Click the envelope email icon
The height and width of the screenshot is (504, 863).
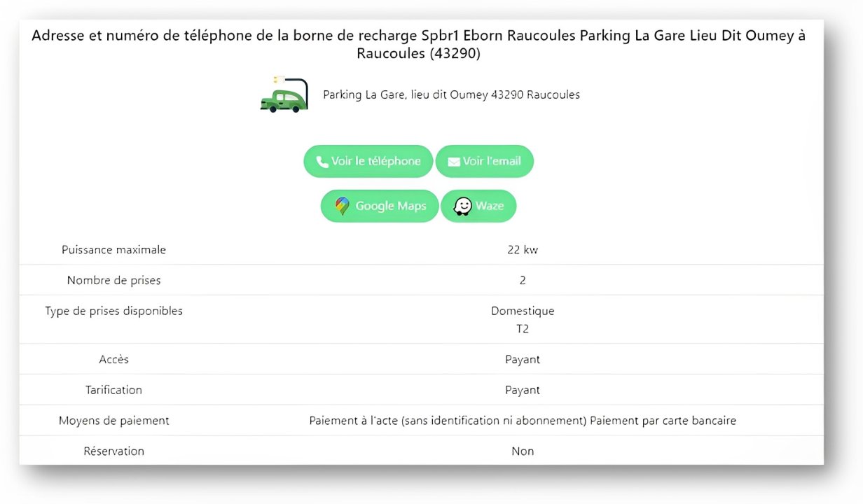point(454,162)
